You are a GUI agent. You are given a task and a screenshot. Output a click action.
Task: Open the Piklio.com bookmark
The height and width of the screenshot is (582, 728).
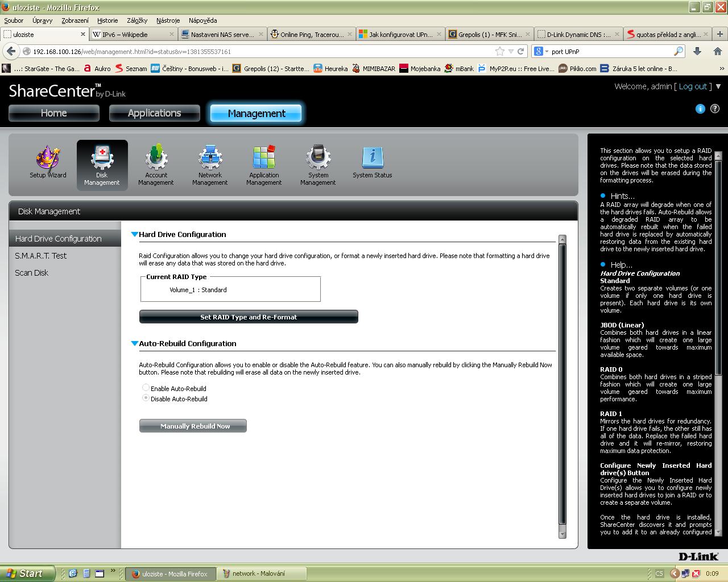click(x=577, y=69)
